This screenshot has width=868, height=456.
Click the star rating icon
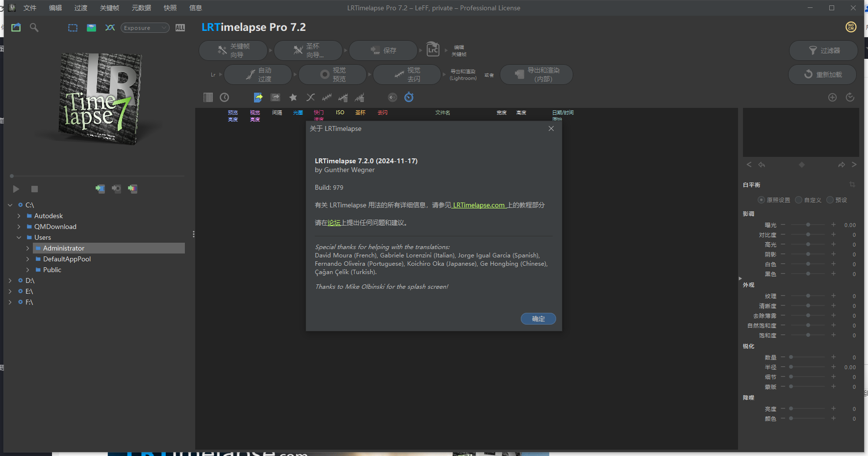(x=293, y=97)
